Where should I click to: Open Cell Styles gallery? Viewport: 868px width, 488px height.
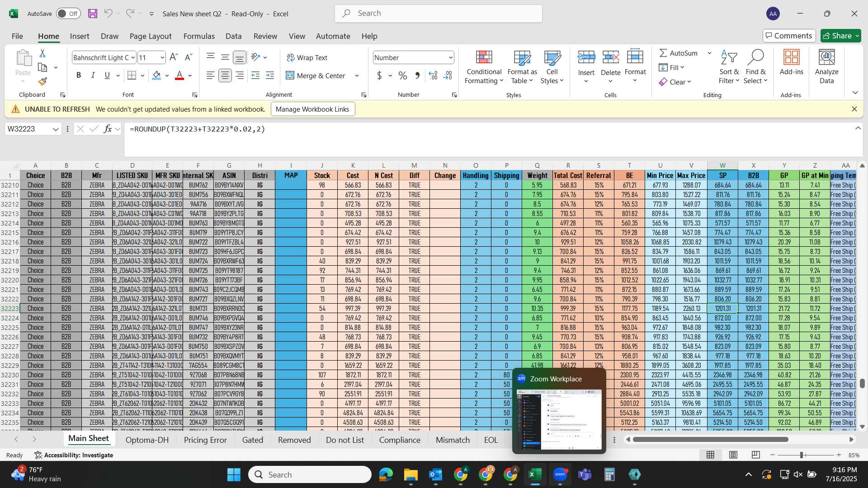[x=552, y=67]
